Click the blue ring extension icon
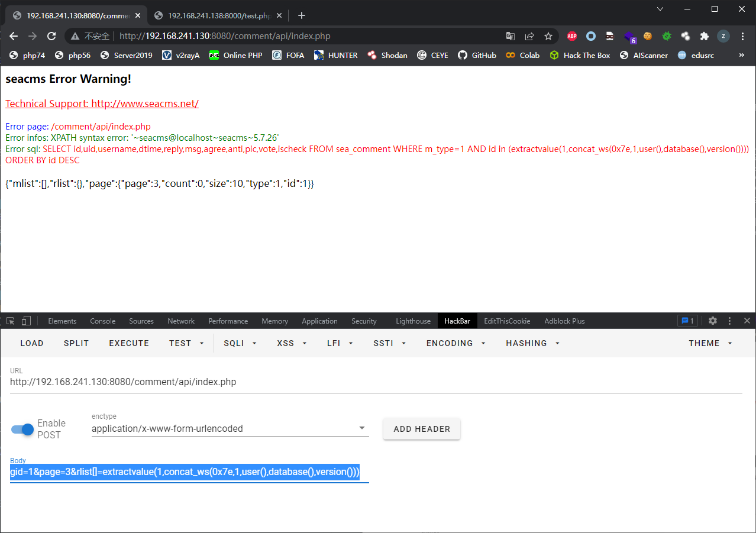756x533 pixels. 591,36
